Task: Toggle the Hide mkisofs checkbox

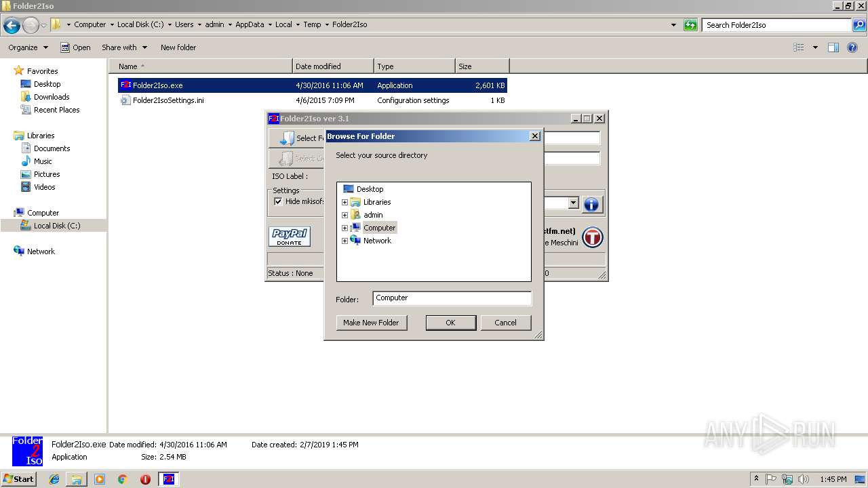Action: pos(278,201)
